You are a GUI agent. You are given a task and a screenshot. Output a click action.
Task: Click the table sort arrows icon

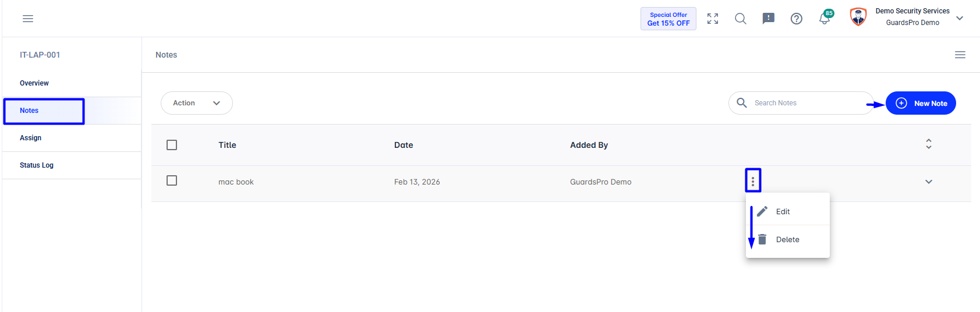[929, 144]
